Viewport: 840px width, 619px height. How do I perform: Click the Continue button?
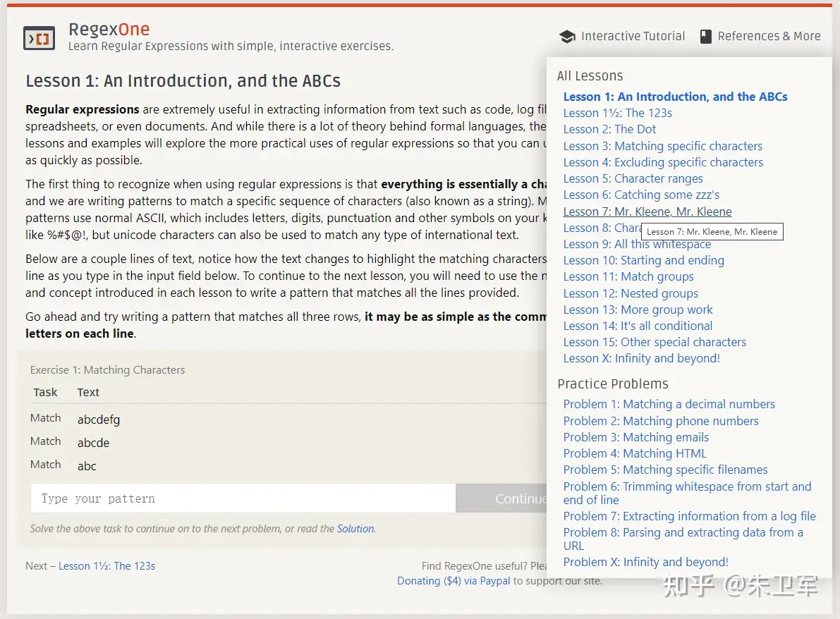pyautogui.click(x=501, y=498)
